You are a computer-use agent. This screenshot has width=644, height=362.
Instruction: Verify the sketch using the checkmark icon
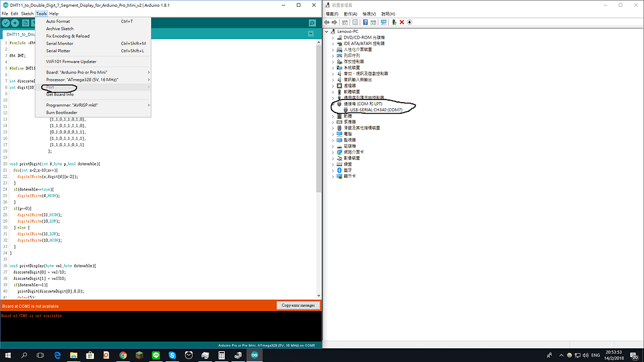[6, 23]
